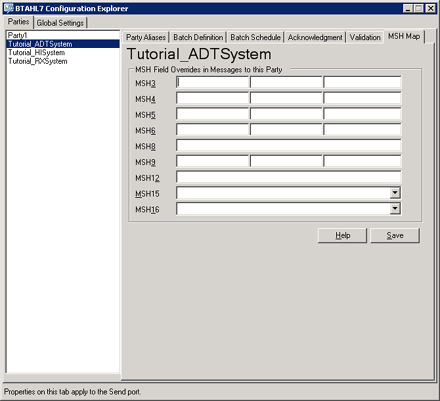Screen dimensions: 440x401
Task: Click the first MSH9 input field
Action: 213,161
